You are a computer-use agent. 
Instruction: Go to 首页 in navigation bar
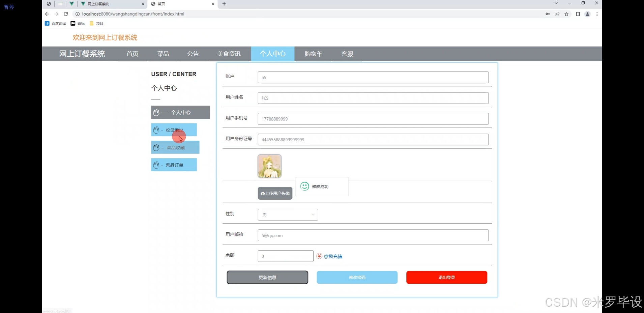click(133, 54)
